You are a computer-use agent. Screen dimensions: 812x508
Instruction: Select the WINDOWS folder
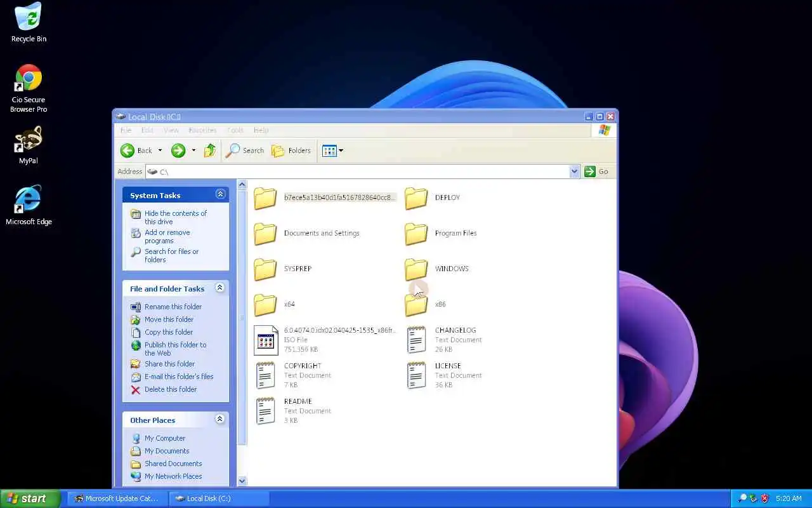click(x=437, y=269)
